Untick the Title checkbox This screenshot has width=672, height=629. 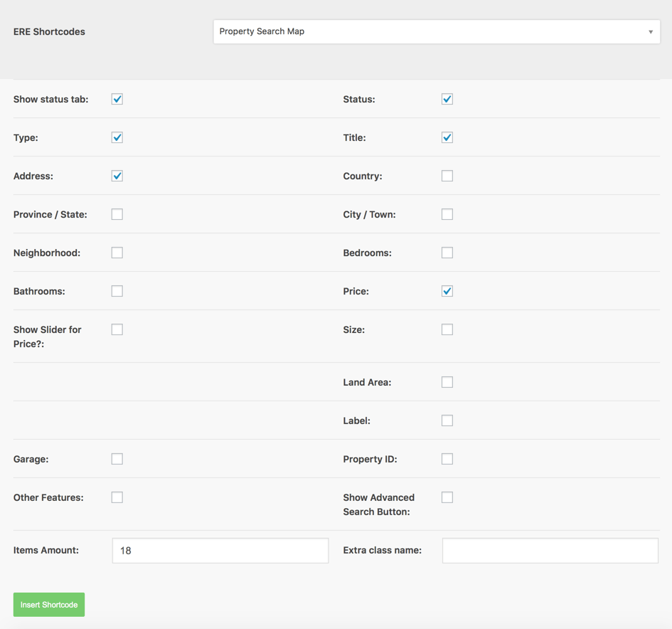[x=447, y=137]
